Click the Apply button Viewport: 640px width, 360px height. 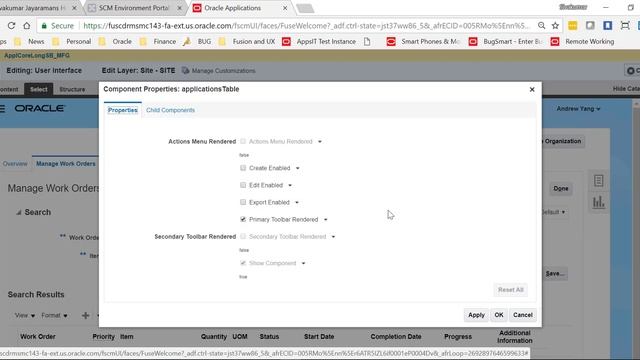pyautogui.click(x=476, y=315)
